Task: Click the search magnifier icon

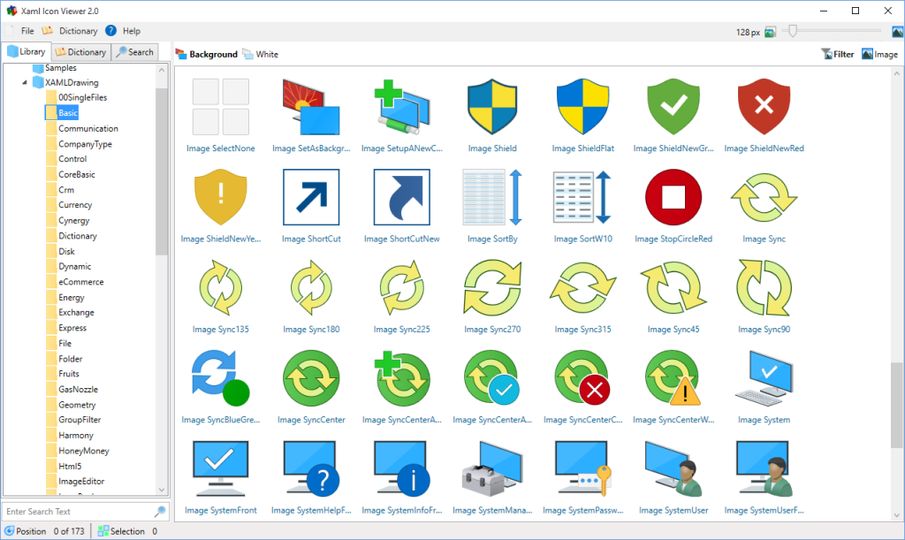Action: tap(160, 511)
